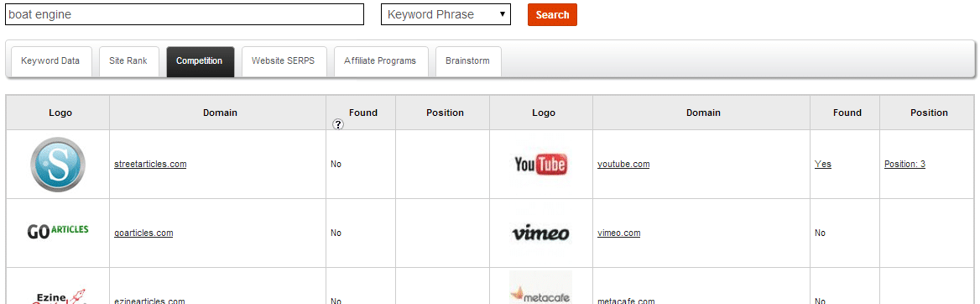Click the GoArticles logo
The width and height of the screenshot is (980, 304).
pyautogui.click(x=58, y=232)
